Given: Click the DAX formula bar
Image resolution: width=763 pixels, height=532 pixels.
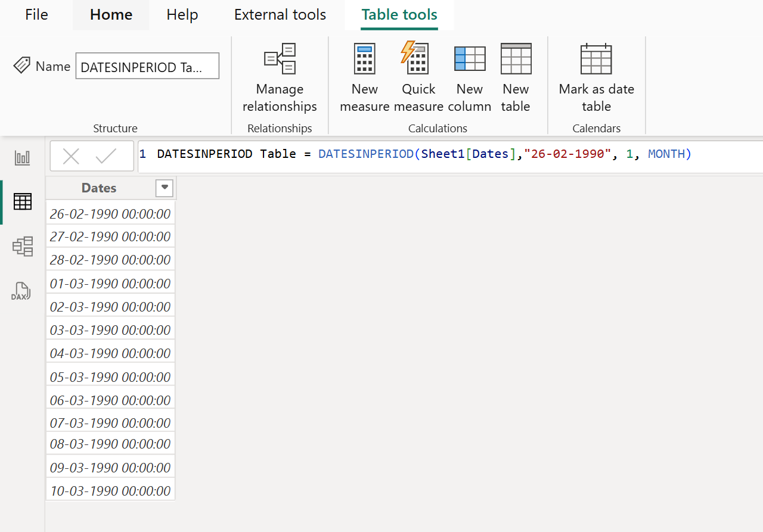Looking at the screenshot, I should point(417,154).
